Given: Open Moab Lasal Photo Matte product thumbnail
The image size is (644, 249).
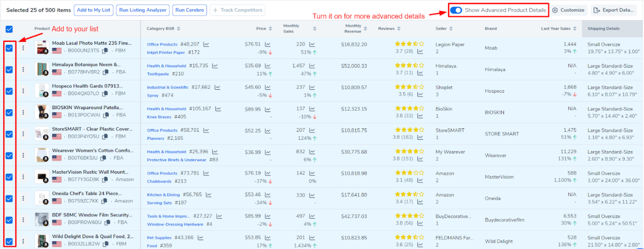Looking at the screenshot, I should pyautogui.click(x=42, y=48).
